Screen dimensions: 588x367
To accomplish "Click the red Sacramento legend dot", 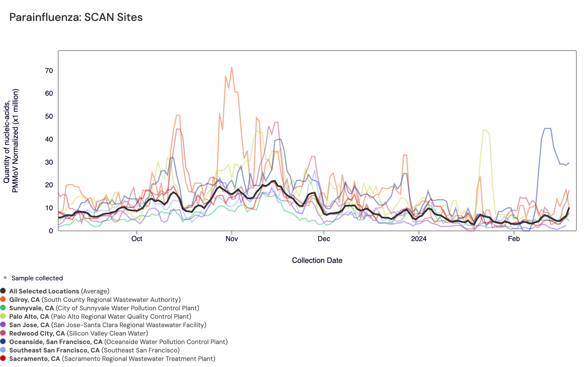I will coord(3,358).
